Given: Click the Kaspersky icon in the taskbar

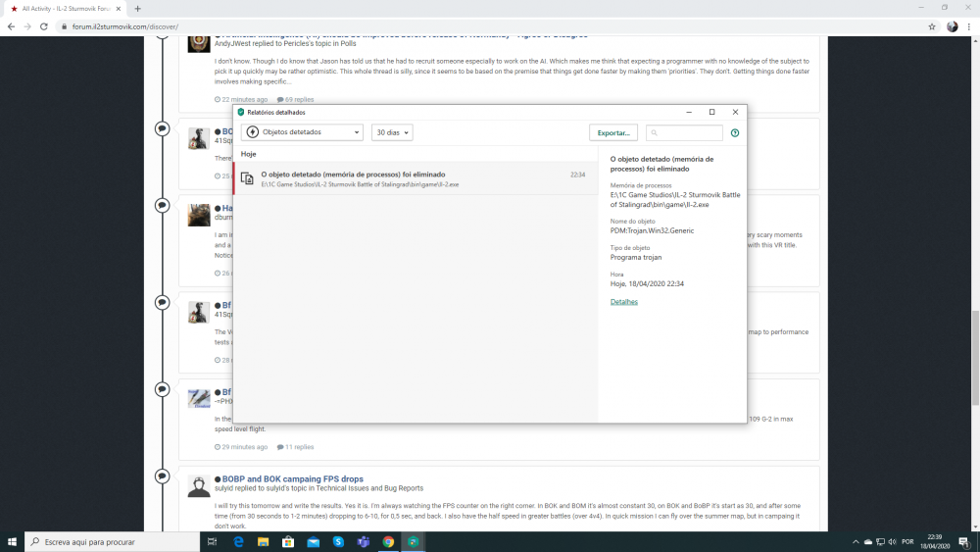Looking at the screenshot, I should pyautogui.click(x=414, y=542).
